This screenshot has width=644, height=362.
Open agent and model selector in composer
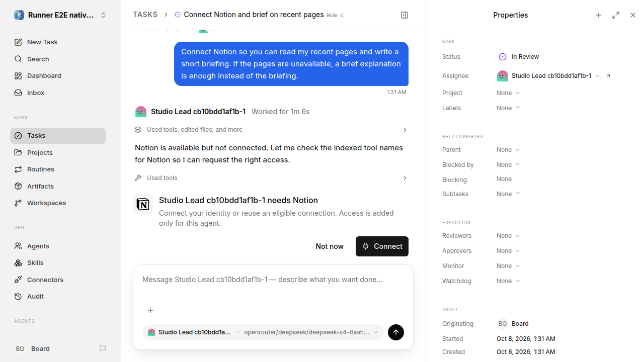[x=263, y=332]
